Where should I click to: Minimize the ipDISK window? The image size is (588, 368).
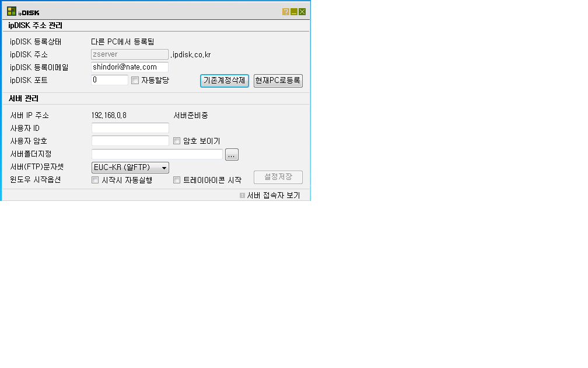pyautogui.click(x=294, y=12)
